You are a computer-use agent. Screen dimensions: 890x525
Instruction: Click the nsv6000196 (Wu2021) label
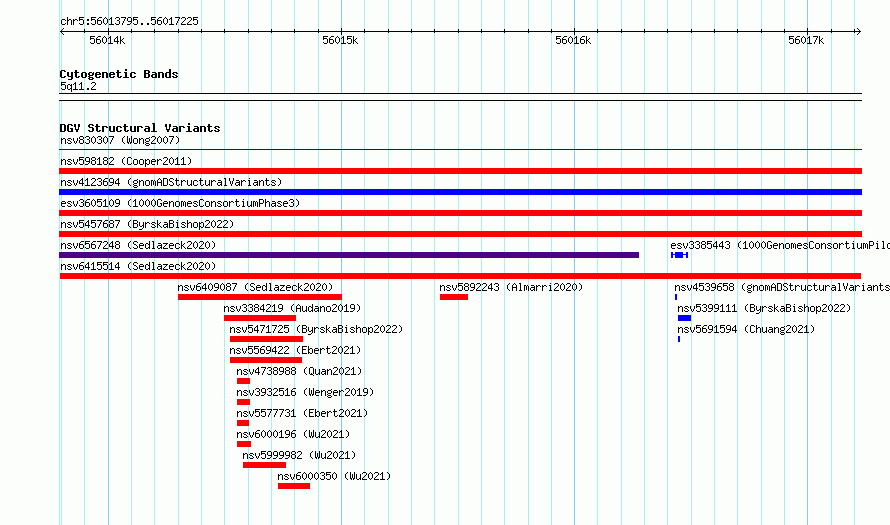pyautogui.click(x=293, y=434)
